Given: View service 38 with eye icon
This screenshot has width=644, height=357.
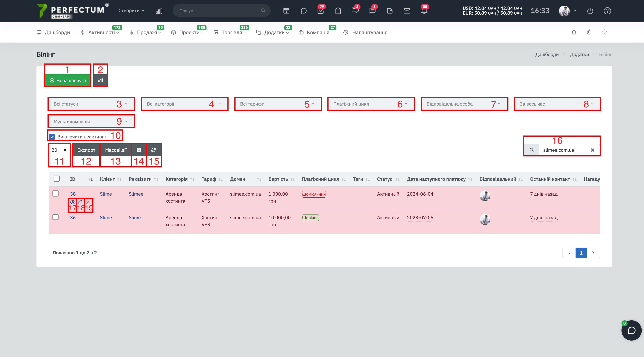Looking at the screenshot, I should click(73, 202).
